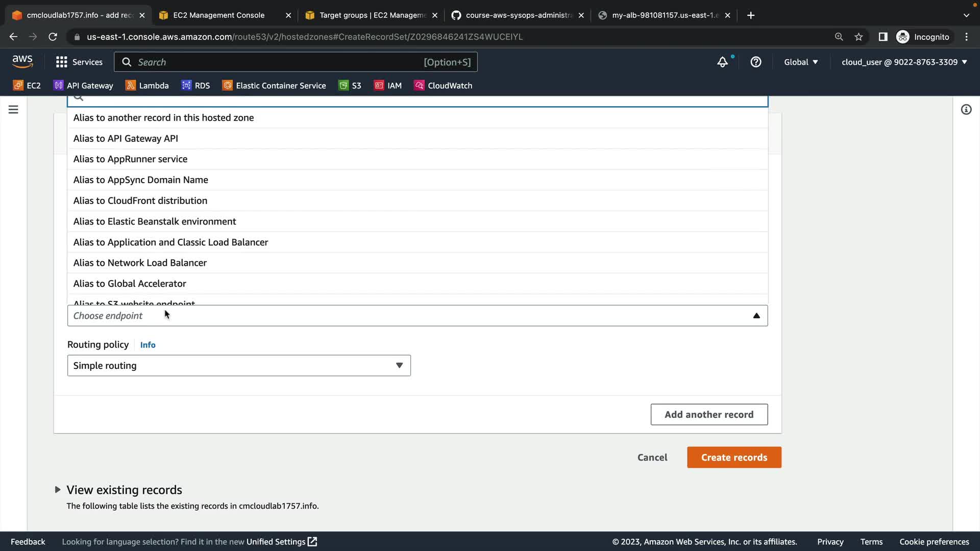Toggle the left navigation hamburger menu
The width and height of the screenshot is (980, 551).
point(13,110)
